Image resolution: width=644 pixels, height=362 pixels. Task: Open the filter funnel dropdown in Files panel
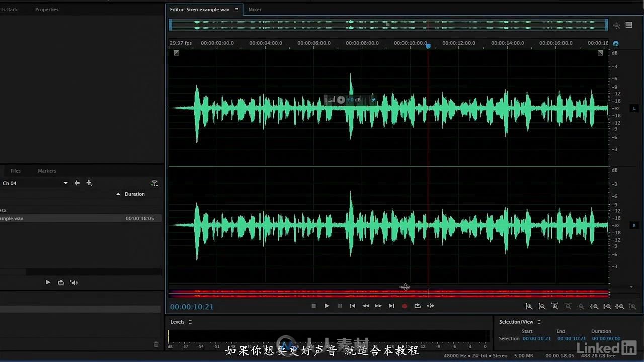pyautogui.click(x=155, y=184)
